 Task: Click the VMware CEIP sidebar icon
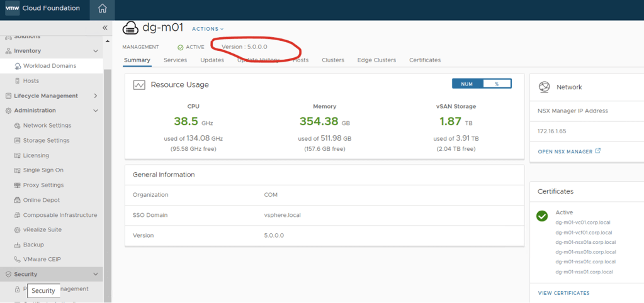click(18, 260)
